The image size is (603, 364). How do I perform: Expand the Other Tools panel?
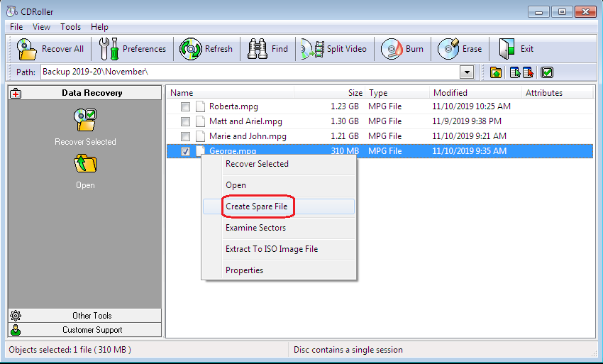click(x=85, y=316)
